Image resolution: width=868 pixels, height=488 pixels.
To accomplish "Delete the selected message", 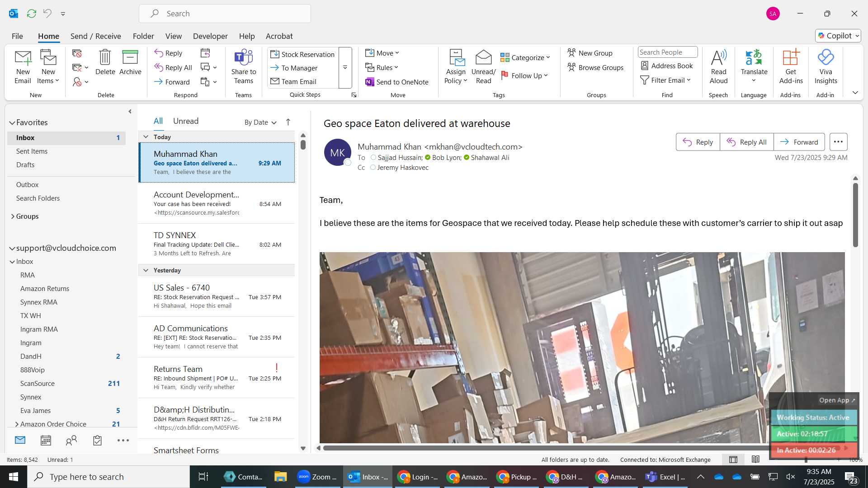I will click(105, 62).
